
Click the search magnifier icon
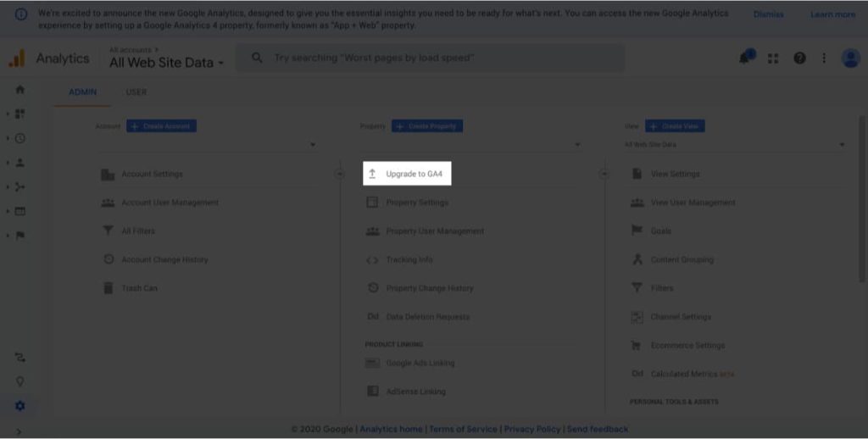point(257,58)
